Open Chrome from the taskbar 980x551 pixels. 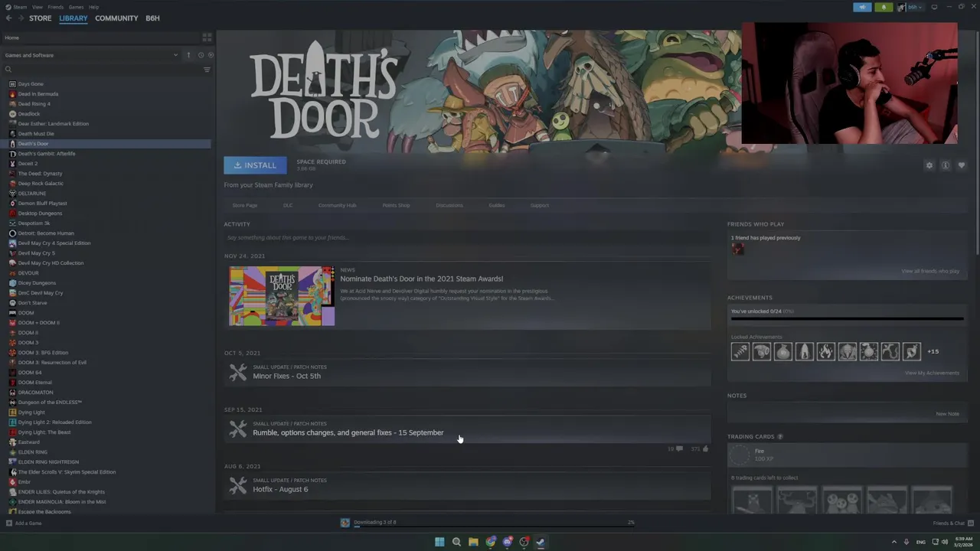click(491, 542)
